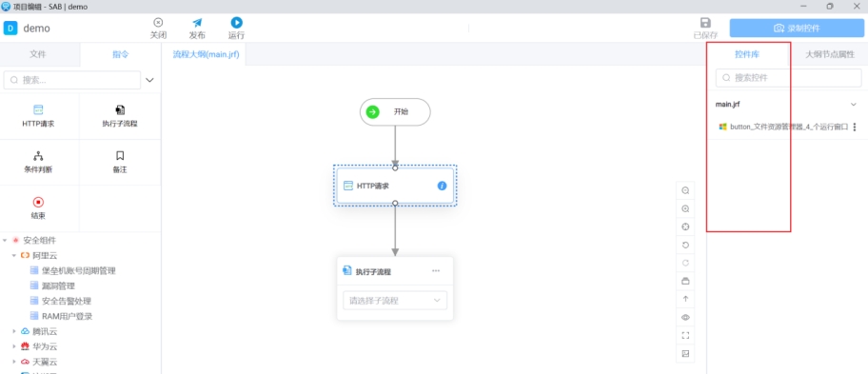
Task: Expand the 华为云 tree node
Action: pos(14,347)
